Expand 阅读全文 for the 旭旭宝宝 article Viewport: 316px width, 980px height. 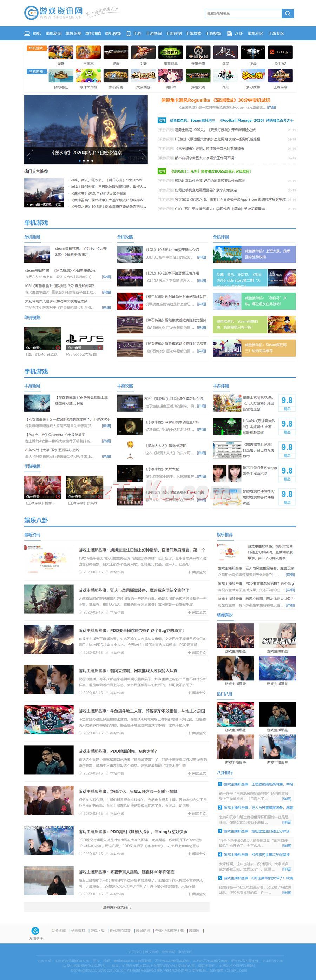197,572
